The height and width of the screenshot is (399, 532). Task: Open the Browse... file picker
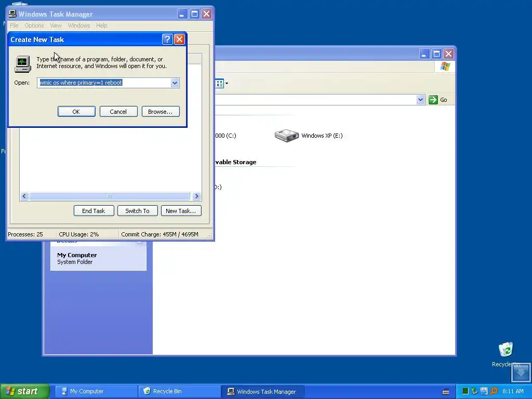(161, 112)
